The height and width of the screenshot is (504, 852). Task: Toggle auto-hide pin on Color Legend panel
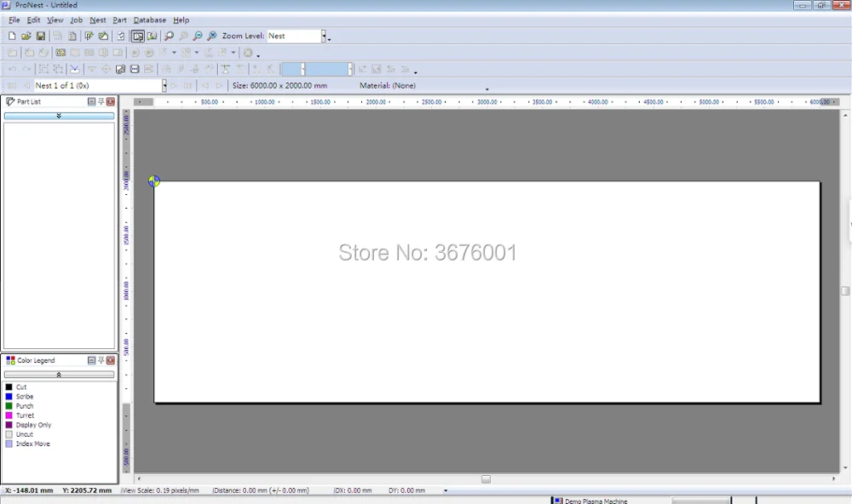click(x=101, y=360)
